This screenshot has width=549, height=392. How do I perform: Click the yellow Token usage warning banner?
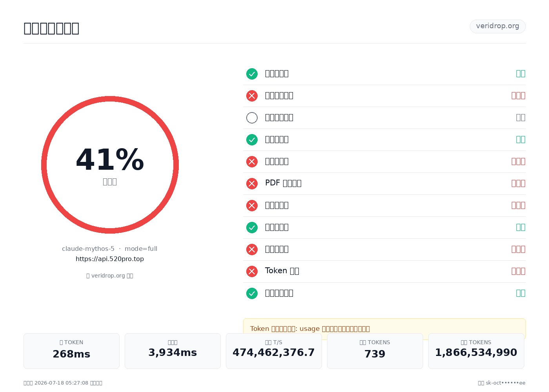point(384,328)
